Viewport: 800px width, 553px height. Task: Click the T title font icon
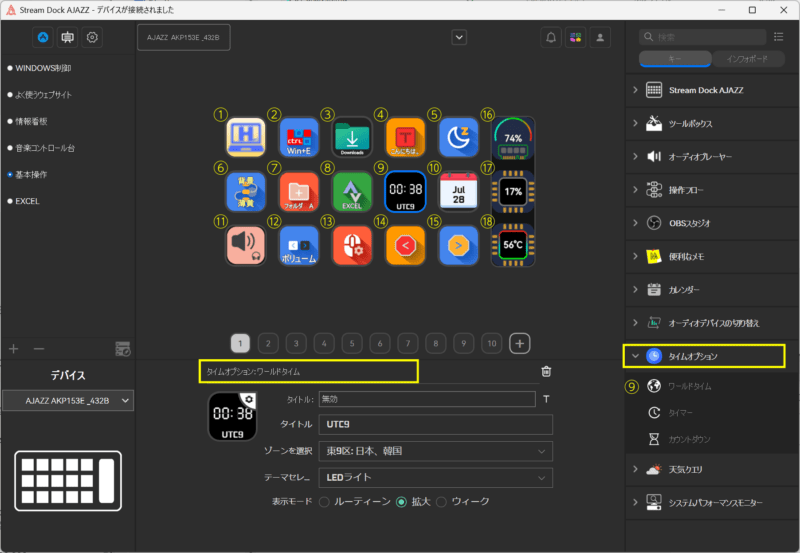[x=546, y=399]
